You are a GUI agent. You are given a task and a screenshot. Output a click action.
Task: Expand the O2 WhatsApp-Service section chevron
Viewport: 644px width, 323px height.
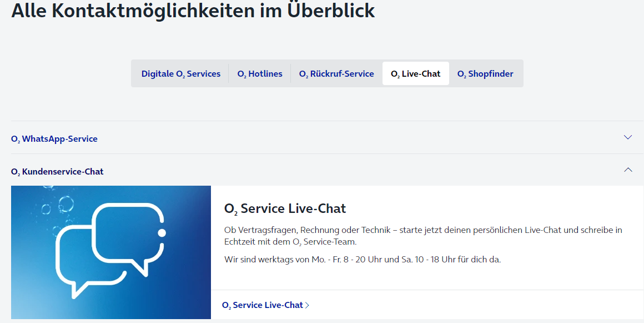(x=627, y=137)
